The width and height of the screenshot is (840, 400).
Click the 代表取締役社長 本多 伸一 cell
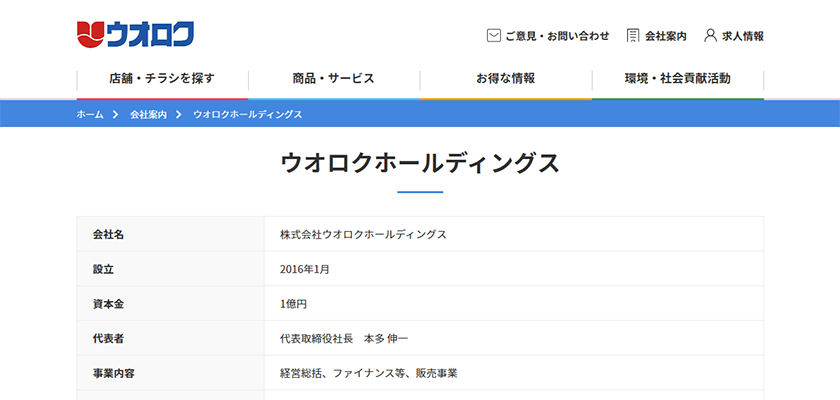point(514,338)
